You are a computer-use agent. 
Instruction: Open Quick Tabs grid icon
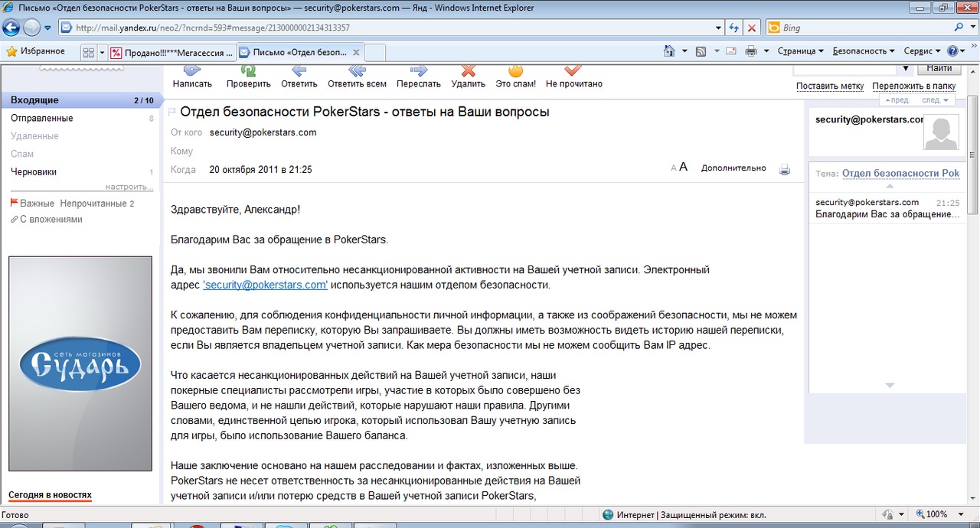(88, 52)
